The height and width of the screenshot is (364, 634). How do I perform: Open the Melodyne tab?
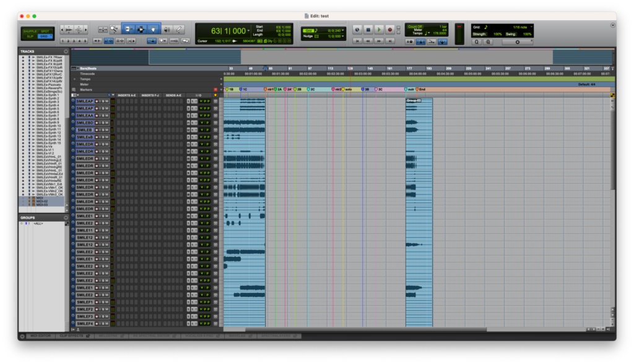click(110, 336)
